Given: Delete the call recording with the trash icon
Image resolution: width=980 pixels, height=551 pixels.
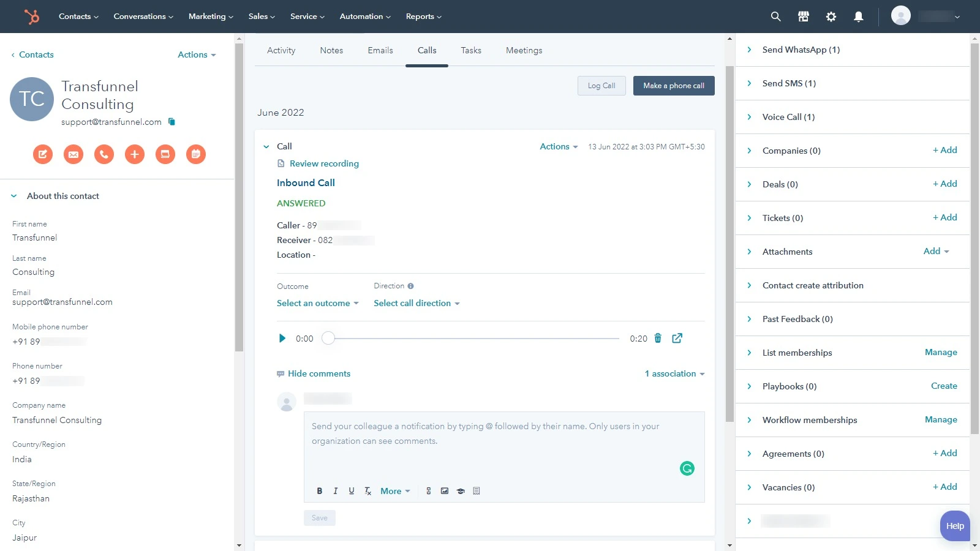Looking at the screenshot, I should point(658,338).
